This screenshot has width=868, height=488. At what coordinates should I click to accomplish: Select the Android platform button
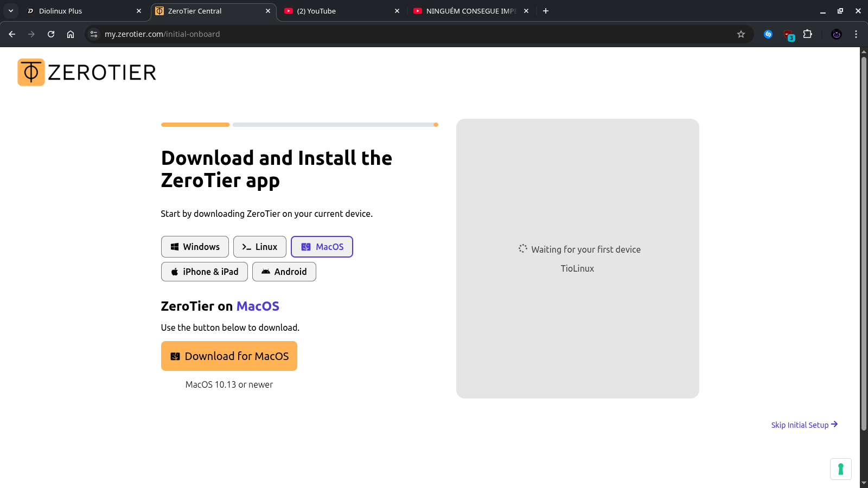pos(284,272)
